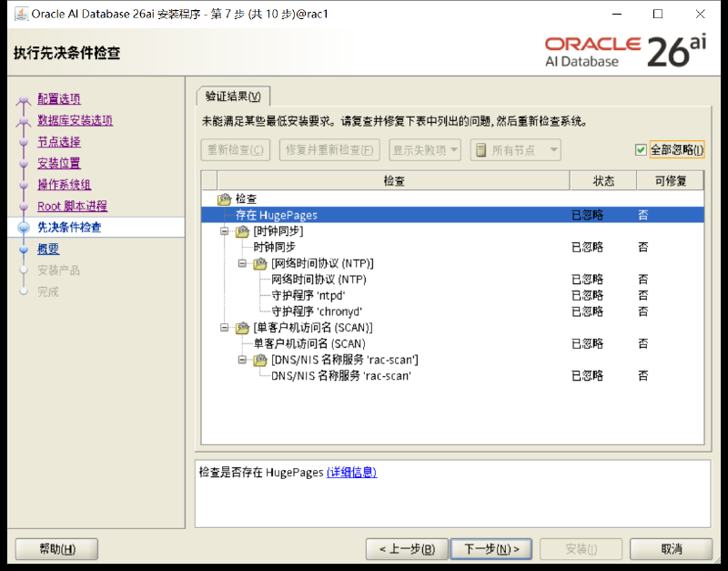Go to 节点选择 step
Viewport: 728px width, 571px height.
pos(59,142)
